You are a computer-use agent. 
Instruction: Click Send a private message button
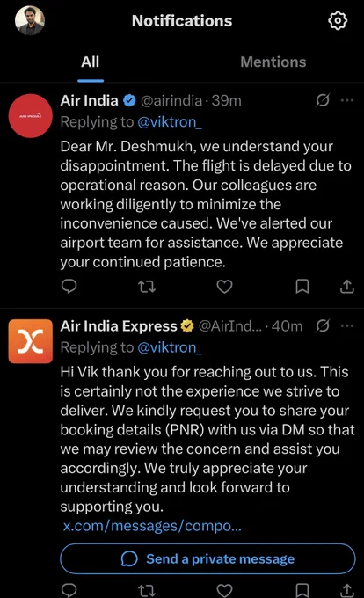click(x=207, y=558)
